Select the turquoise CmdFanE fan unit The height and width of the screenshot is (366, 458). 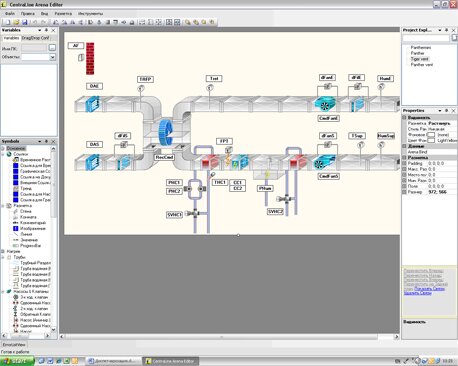(325, 104)
